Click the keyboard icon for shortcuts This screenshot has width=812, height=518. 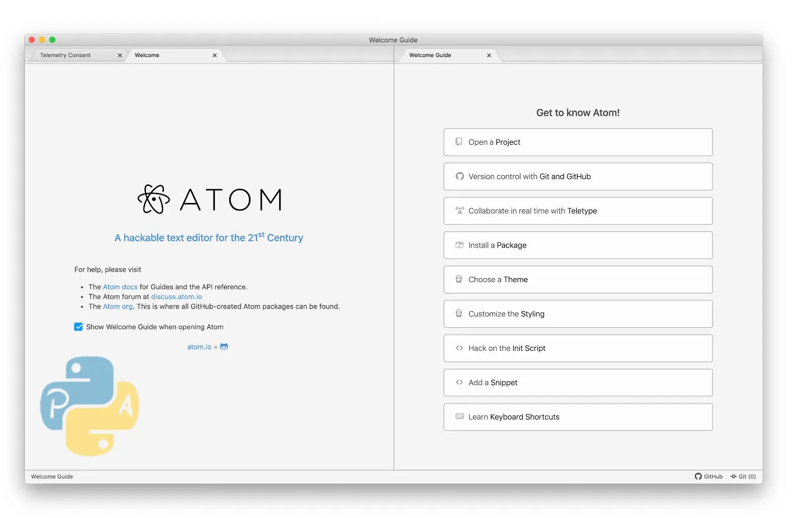click(x=459, y=417)
